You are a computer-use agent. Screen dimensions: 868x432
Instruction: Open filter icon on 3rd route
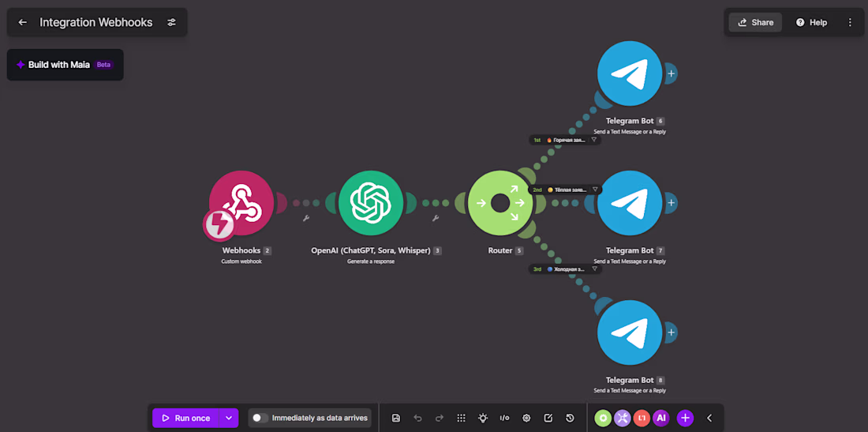594,269
